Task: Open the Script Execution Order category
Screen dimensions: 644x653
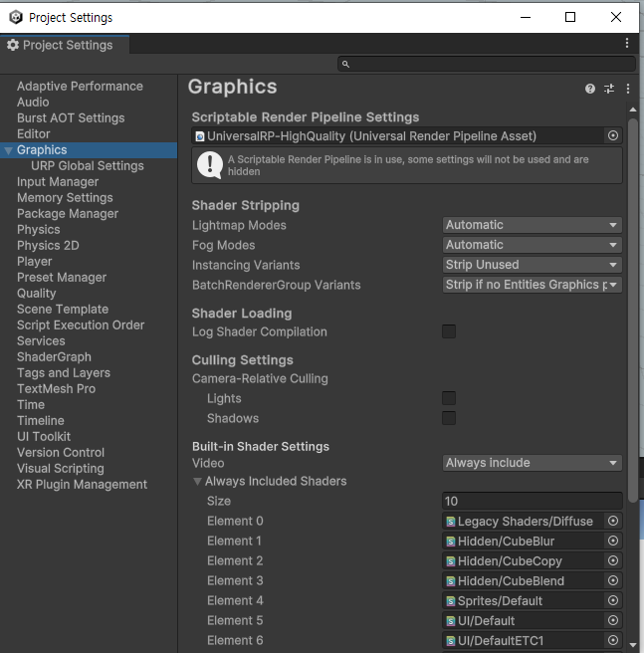Action: click(x=81, y=326)
